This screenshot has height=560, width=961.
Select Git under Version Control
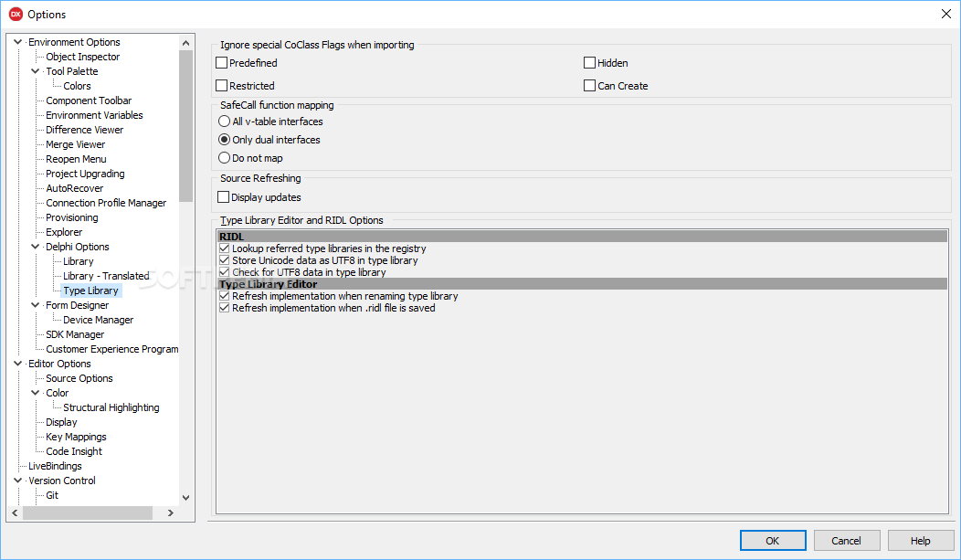tap(52, 495)
